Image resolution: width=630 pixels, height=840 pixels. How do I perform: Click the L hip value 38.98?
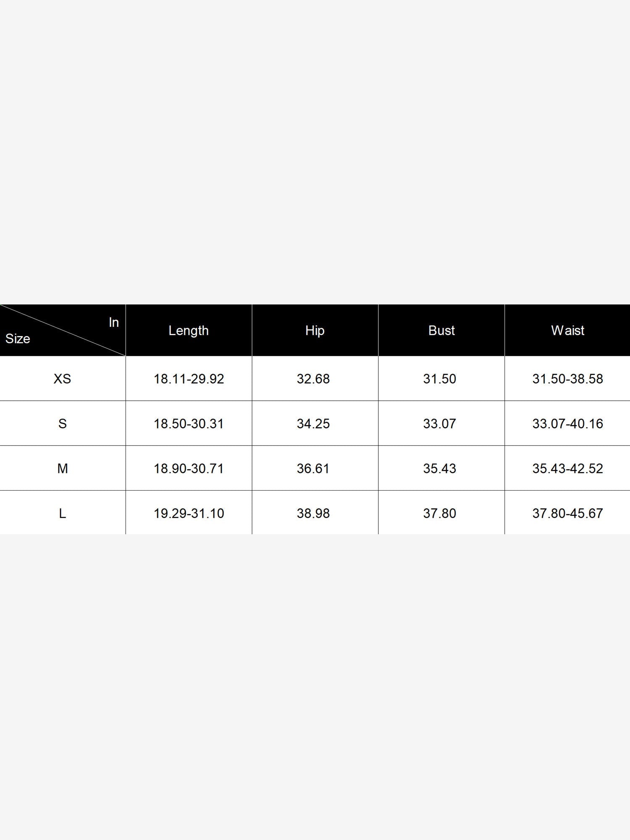[x=313, y=513]
